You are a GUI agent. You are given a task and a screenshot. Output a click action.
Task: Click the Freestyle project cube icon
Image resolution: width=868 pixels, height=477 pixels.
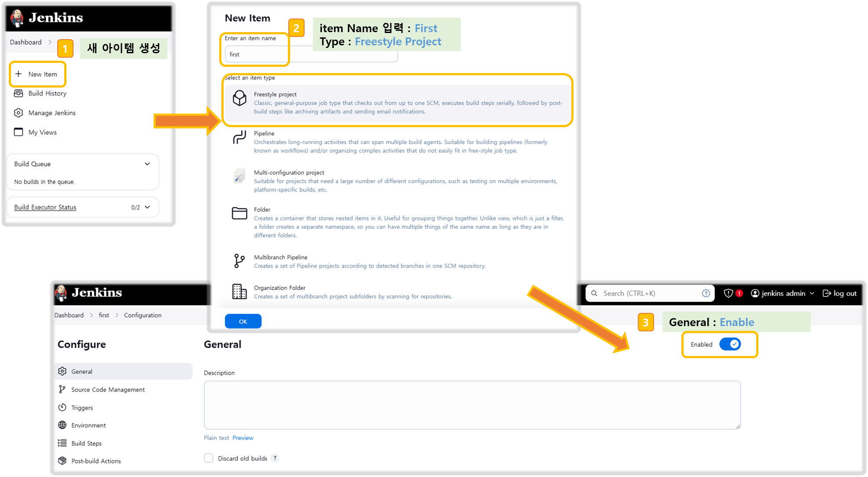tap(239, 98)
